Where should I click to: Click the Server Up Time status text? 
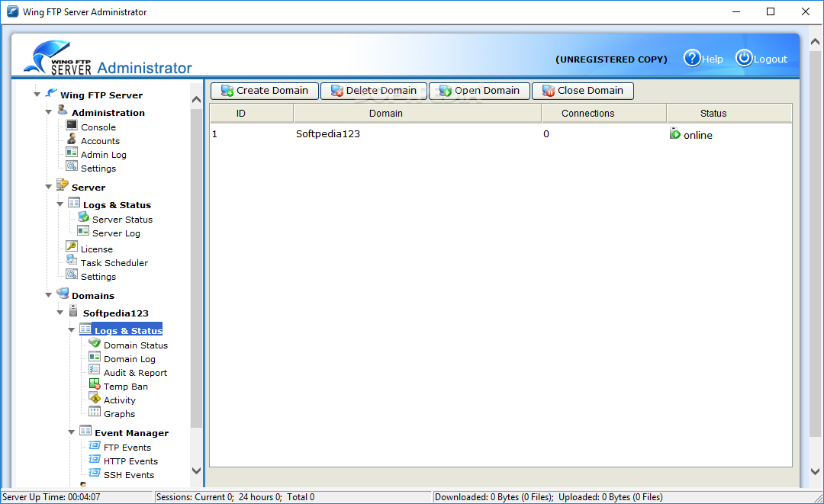(51, 496)
